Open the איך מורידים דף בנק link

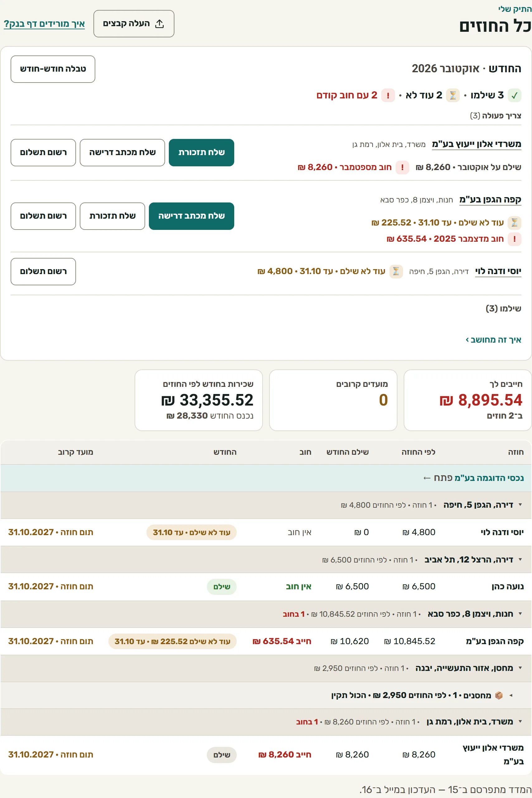pyautogui.click(x=44, y=24)
